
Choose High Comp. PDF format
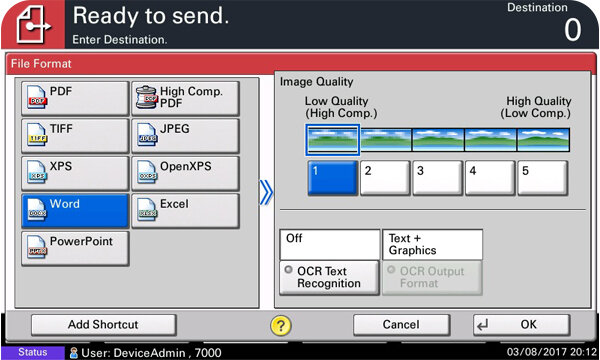[x=186, y=98]
